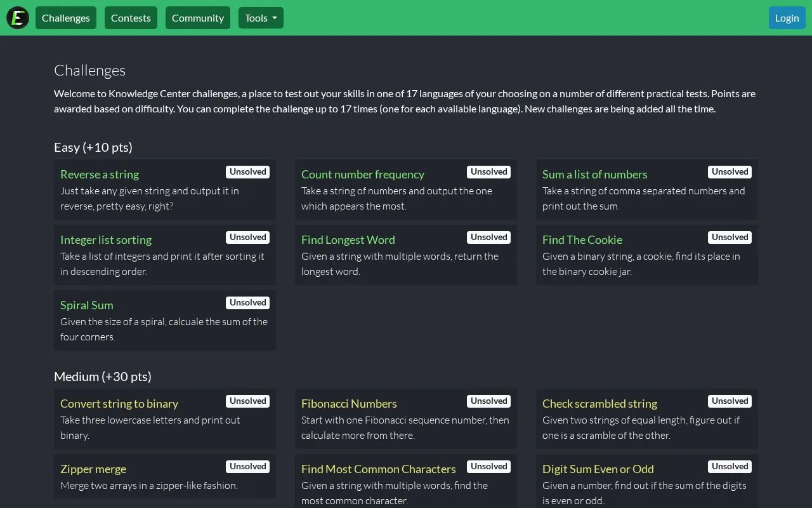Open the Find Longest Word challenge
Image resolution: width=812 pixels, height=508 pixels.
click(x=348, y=239)
